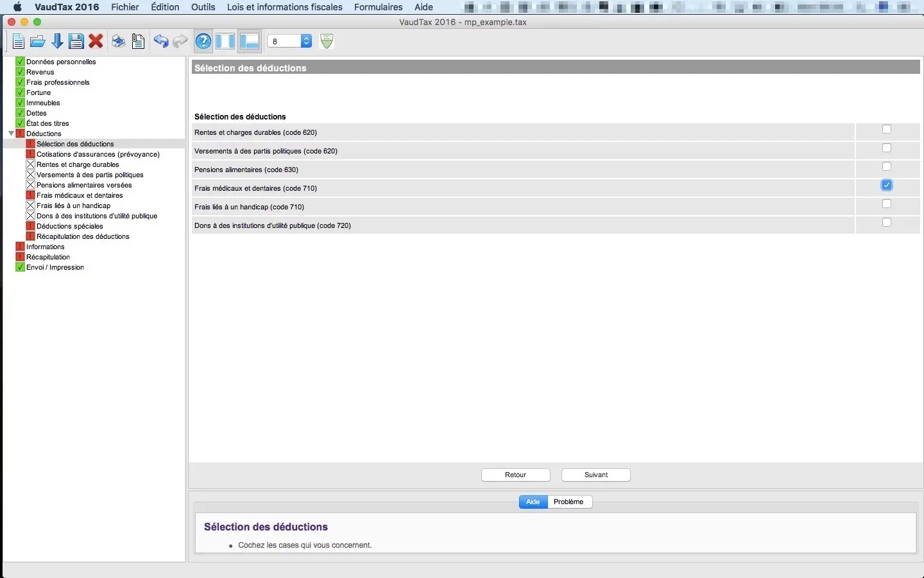Select Données personnelles in the tree

[x=61, y=62]
